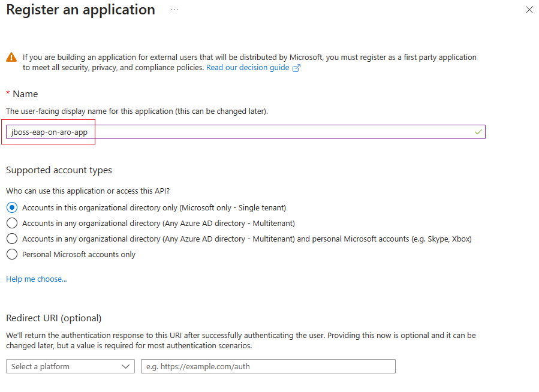The height and width of the screenshot is (392, 539).
Task: Select the highlighted application name value
Action: coord(49,131)
